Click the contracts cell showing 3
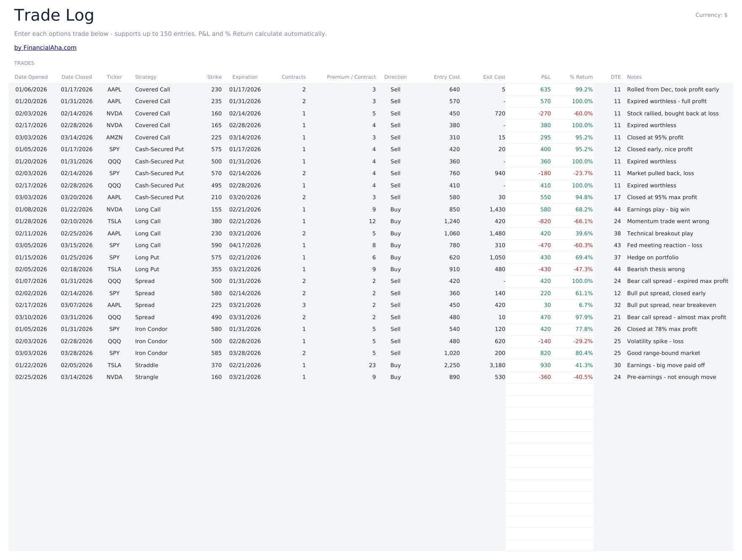The height and width of the screenshot is (560, 742). (x=304, y=305)
